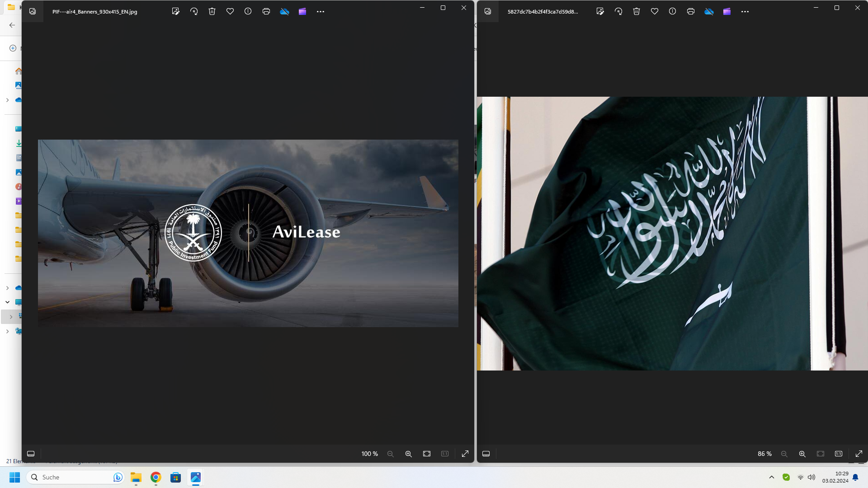This screenshot has width=868, height=488.
Task: Open Clipchamp from left Photos window
Action: [302, 12]
